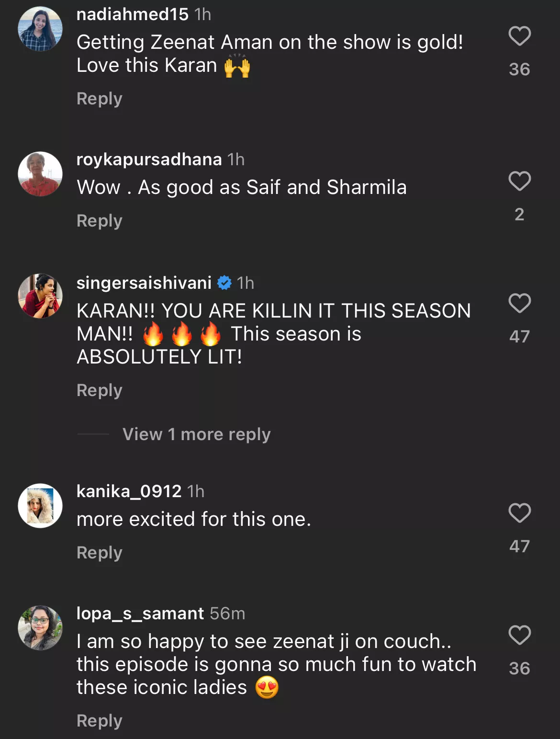Open the kanika_0912 username link

pyautogui.click(x=129, y=491)
